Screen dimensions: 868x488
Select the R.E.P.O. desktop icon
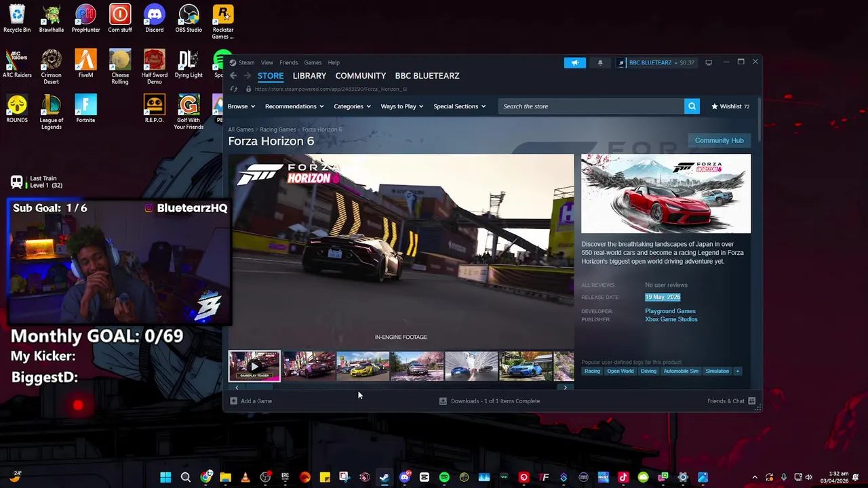(x=154, y=109)
